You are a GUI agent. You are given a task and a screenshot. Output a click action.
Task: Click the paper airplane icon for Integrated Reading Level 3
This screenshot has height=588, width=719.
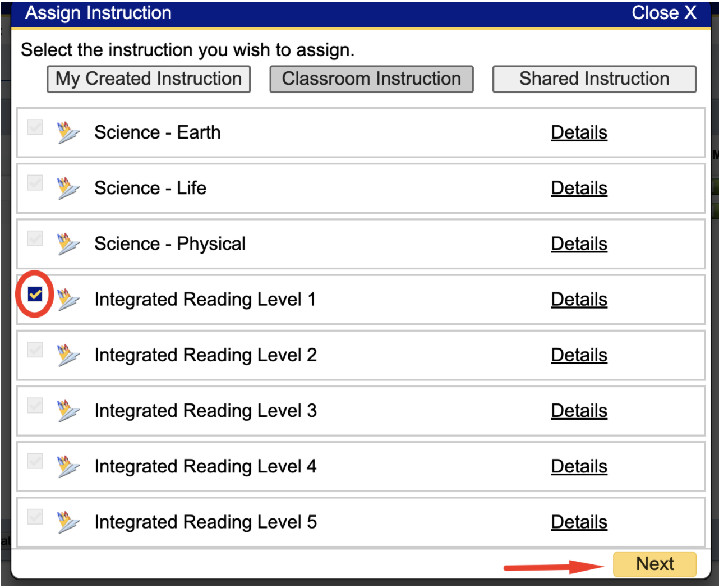(x=69, y=411)
